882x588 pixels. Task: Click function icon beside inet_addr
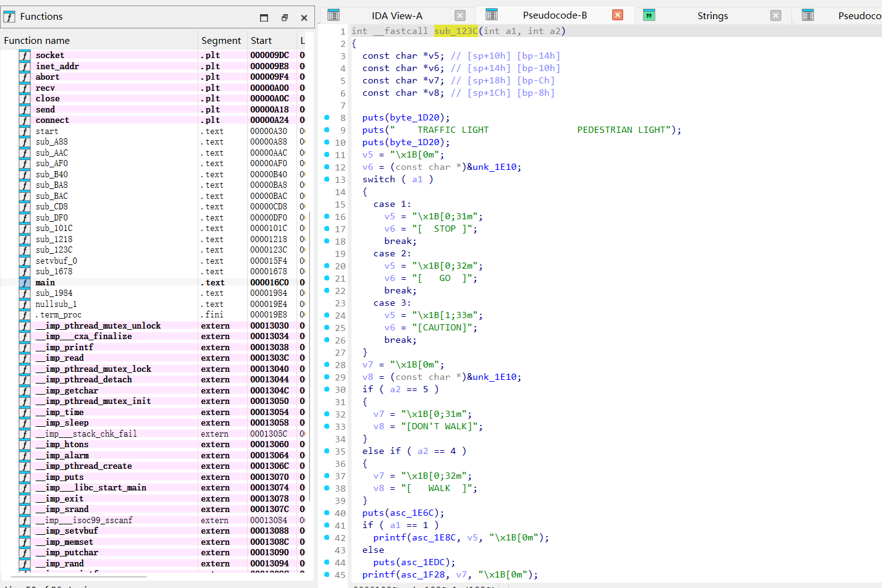click(25, 66)
